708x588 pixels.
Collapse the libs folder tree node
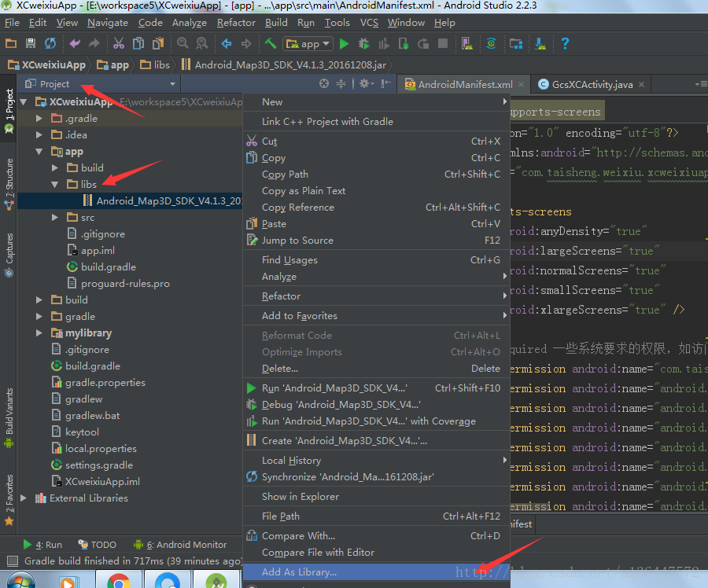[55, 184]
